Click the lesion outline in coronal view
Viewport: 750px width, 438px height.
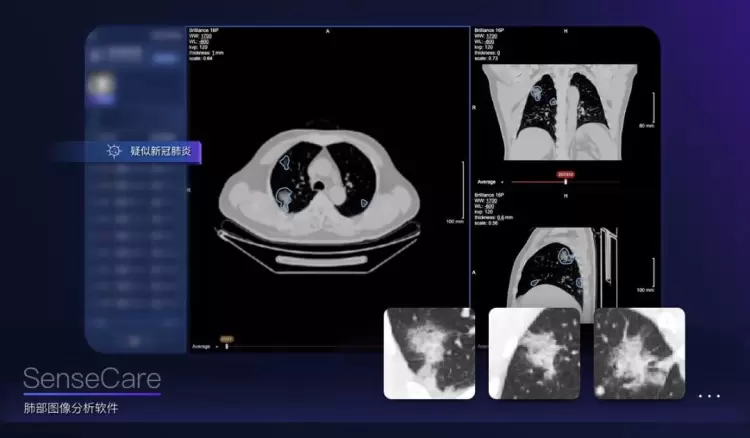coord(539,92)
